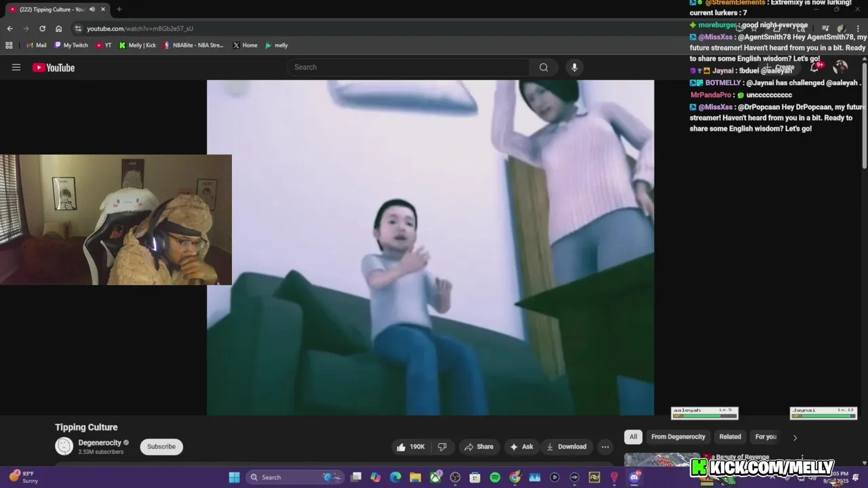
Task: Open the Degenerocity channel name link
Action: coord(99,443)
